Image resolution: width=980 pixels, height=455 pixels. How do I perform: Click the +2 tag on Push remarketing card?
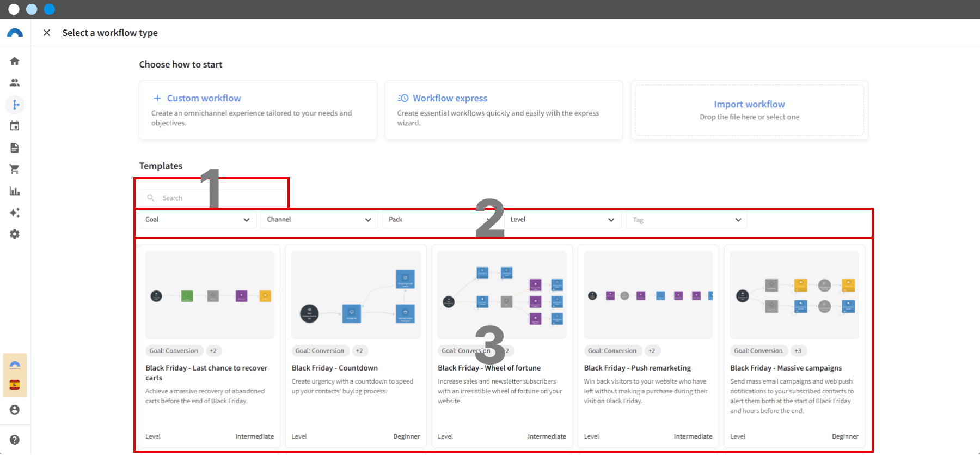[652, 351]
